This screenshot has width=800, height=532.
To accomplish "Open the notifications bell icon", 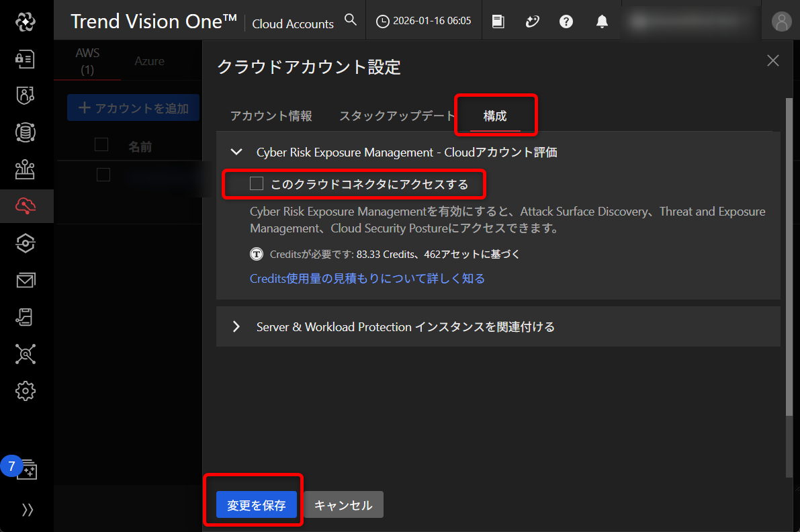I will pos(602,21).
